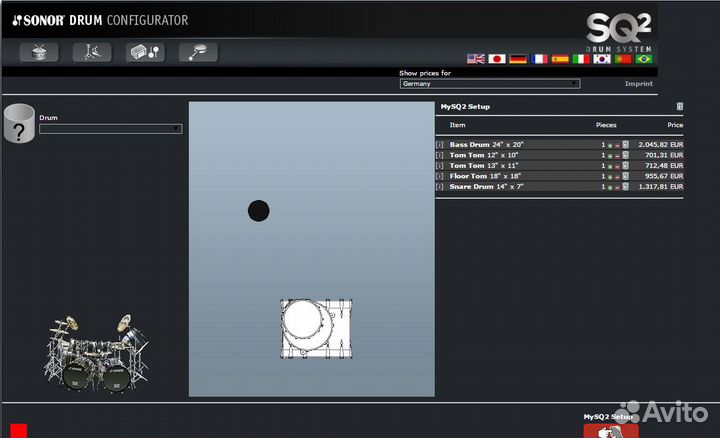Viewport: 720px width, 438px height.
Task: Delete the Bass Drum row from setup
Action: tap(626, 145)
